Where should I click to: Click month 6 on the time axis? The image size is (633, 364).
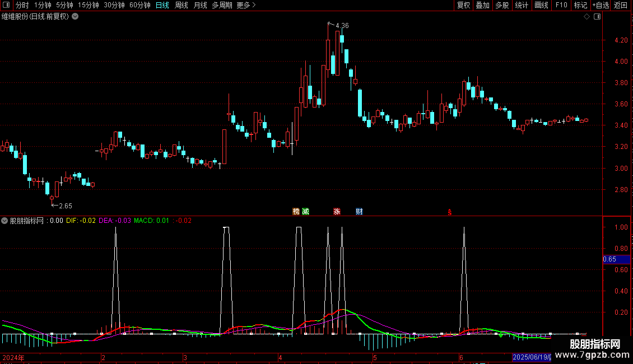click(461, 358)
